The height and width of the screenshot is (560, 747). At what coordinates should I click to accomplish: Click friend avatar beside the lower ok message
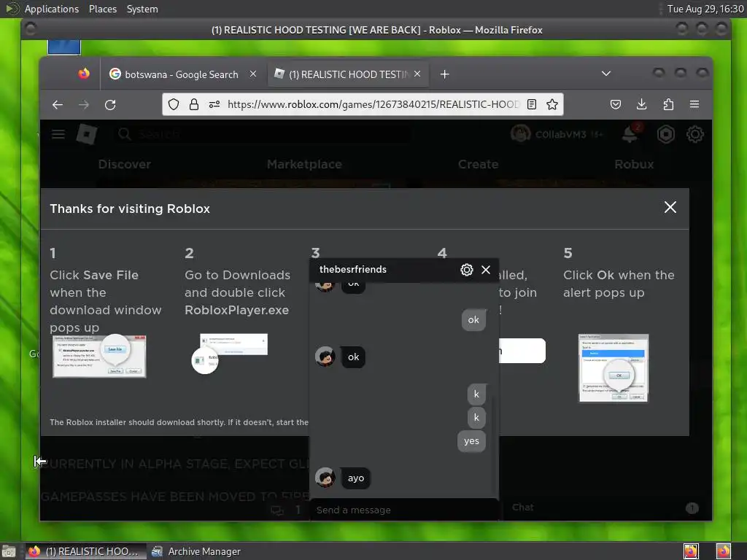325,357
